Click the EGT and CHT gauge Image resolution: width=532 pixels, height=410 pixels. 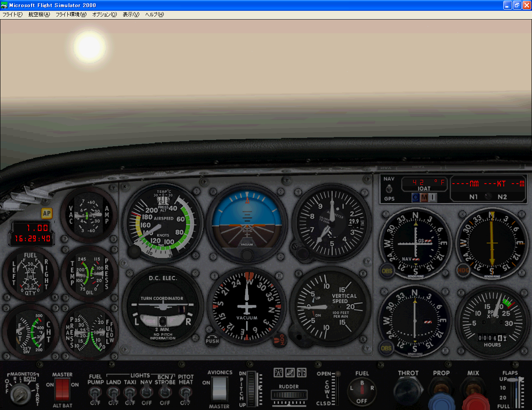(30, 332)
